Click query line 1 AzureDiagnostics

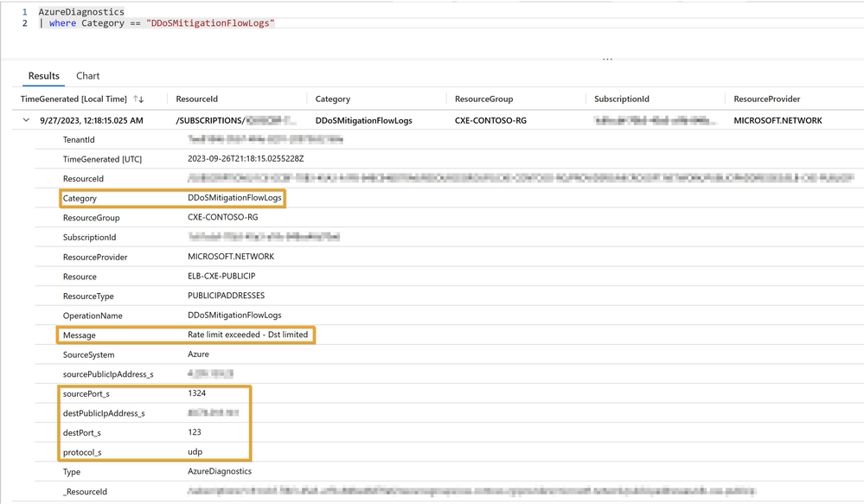click(81, 11)
